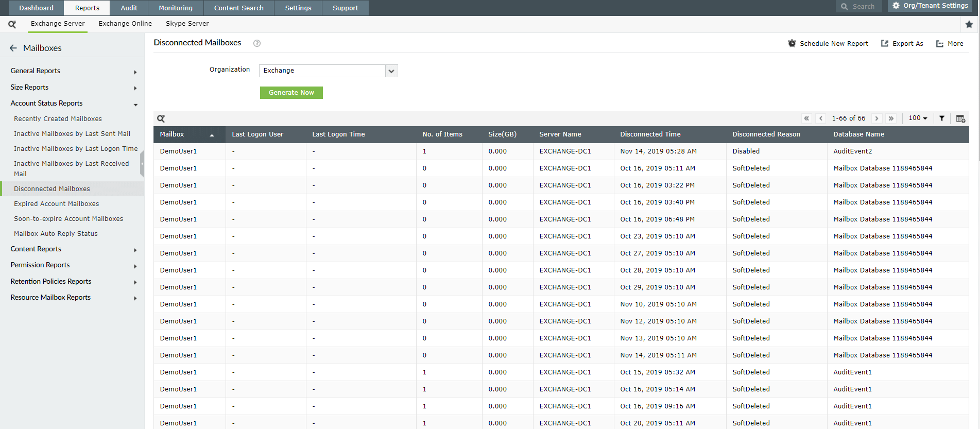Click the module search icon below Dashboard
Viewport: 980px width, 429px height.
tap(12, 24)
